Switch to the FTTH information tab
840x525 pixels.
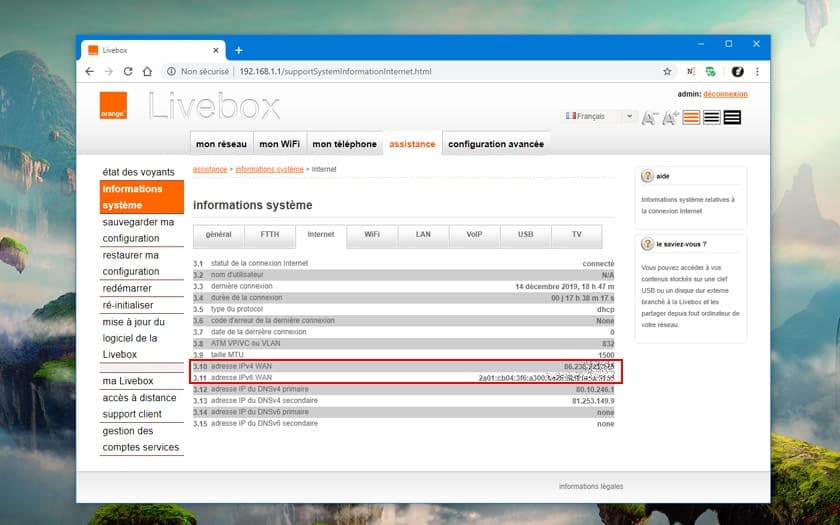coord(269,235)
